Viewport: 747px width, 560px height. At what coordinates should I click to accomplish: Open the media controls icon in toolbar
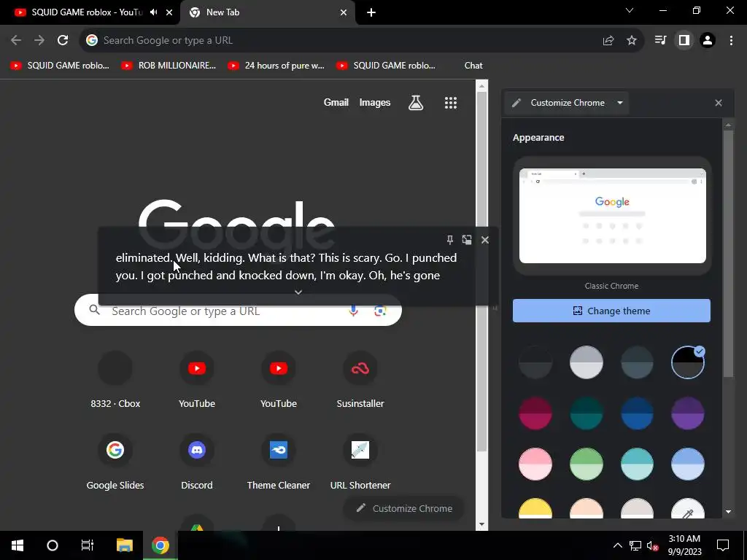660,40
